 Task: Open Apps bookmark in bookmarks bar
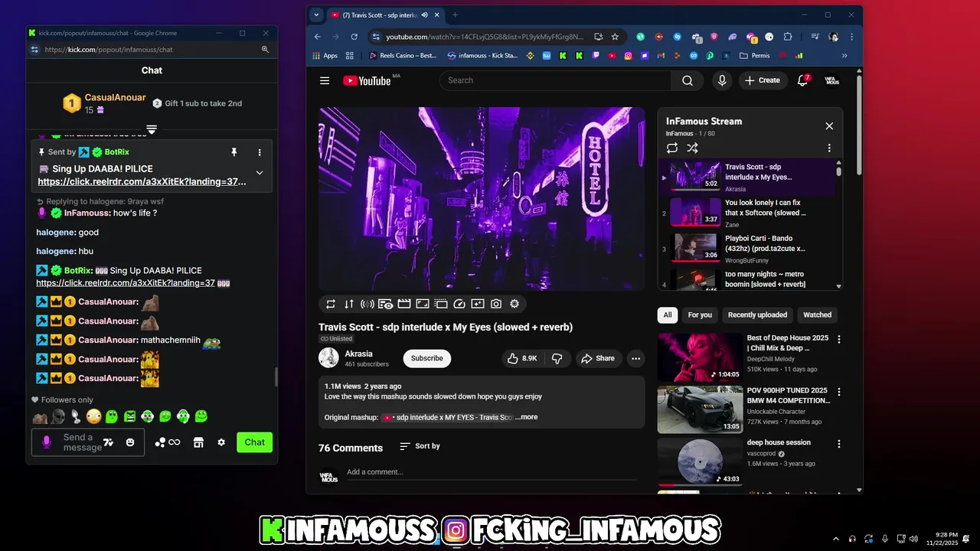point(325,56)
